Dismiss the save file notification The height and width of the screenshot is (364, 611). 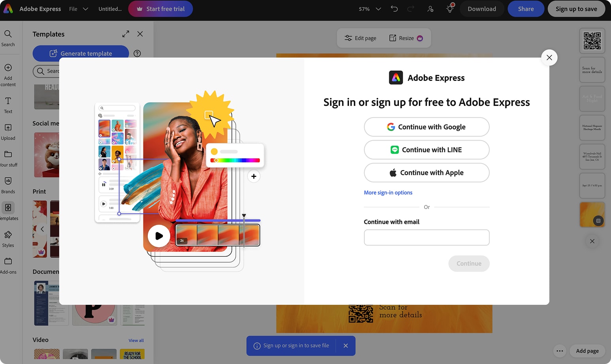[346, 346]
